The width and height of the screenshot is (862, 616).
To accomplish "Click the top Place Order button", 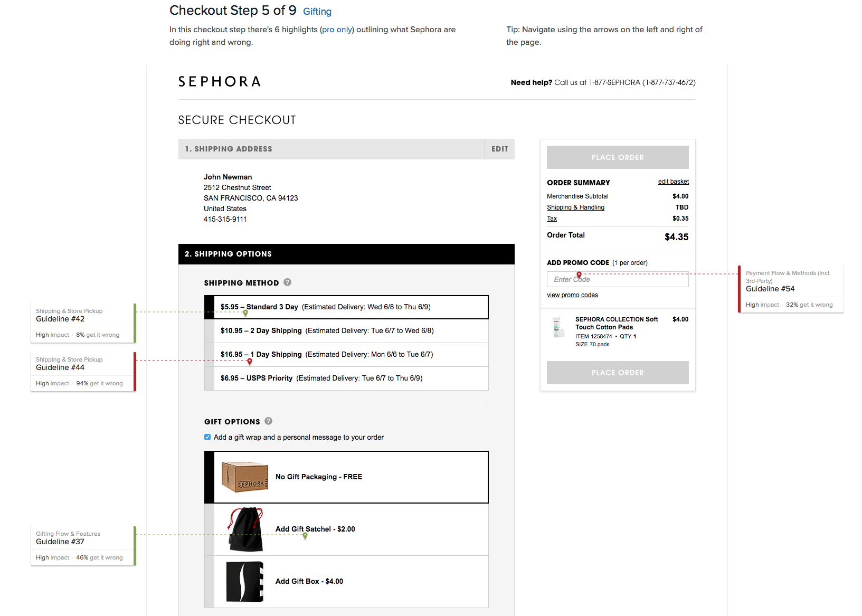I will coord(618,157).
